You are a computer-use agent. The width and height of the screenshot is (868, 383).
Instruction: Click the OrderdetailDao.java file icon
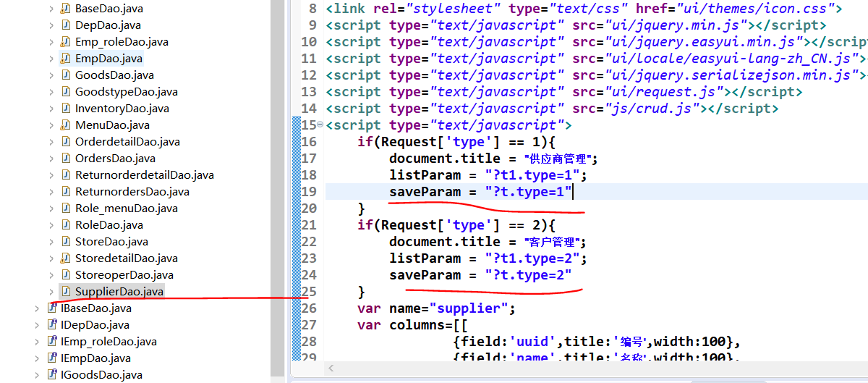point(67,142)
